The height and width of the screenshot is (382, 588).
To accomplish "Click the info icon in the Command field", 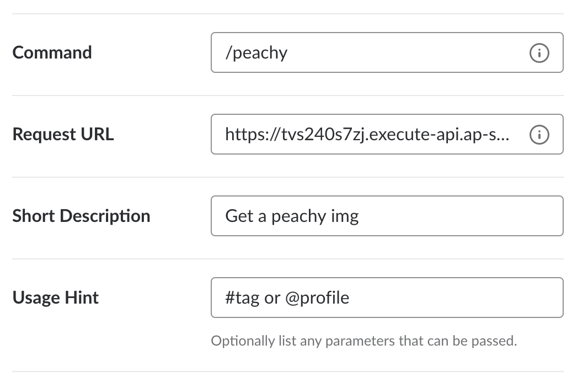I will [x=539, y=53].
